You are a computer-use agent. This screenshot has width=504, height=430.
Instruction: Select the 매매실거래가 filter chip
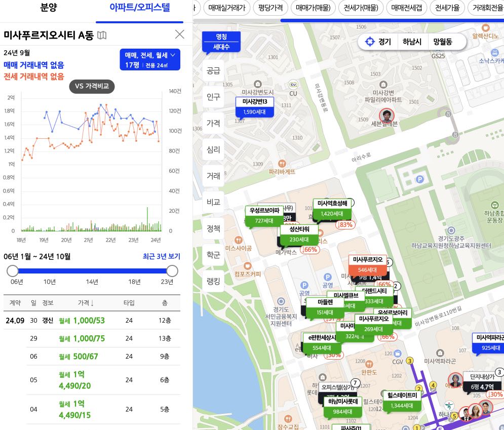[x=227, y=8]
